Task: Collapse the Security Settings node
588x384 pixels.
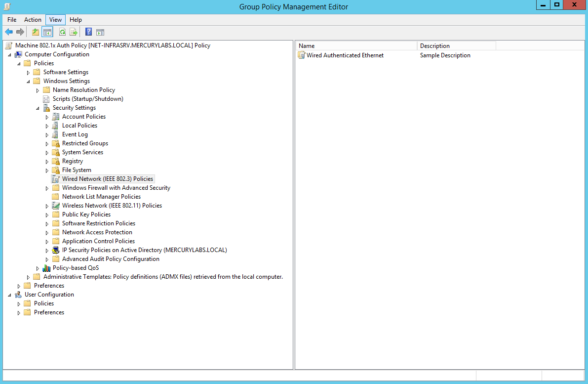Action: point(38,108)
